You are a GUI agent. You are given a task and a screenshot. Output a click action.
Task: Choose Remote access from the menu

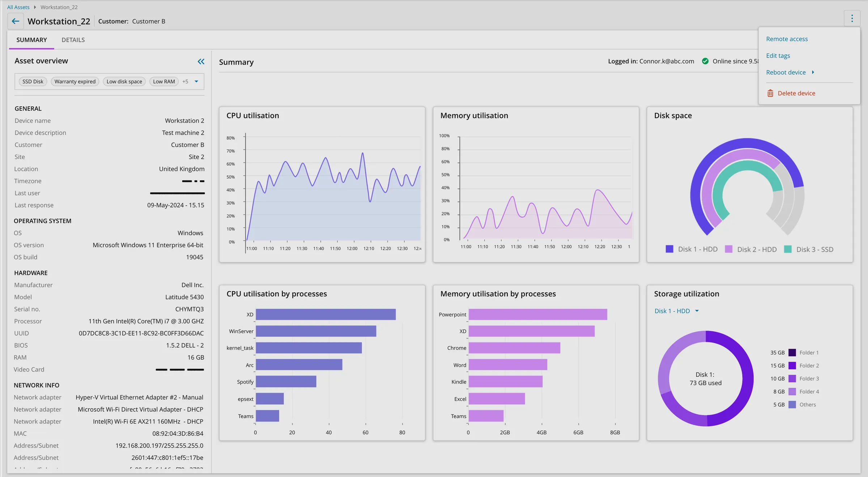tap(787, 39)
